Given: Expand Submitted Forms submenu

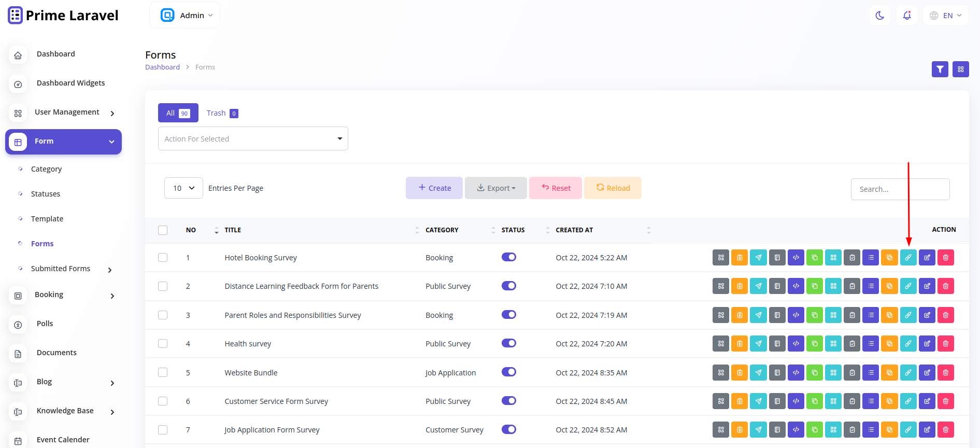Looking at the screenshot, I should pyautogui.click(x=66, y=269).
